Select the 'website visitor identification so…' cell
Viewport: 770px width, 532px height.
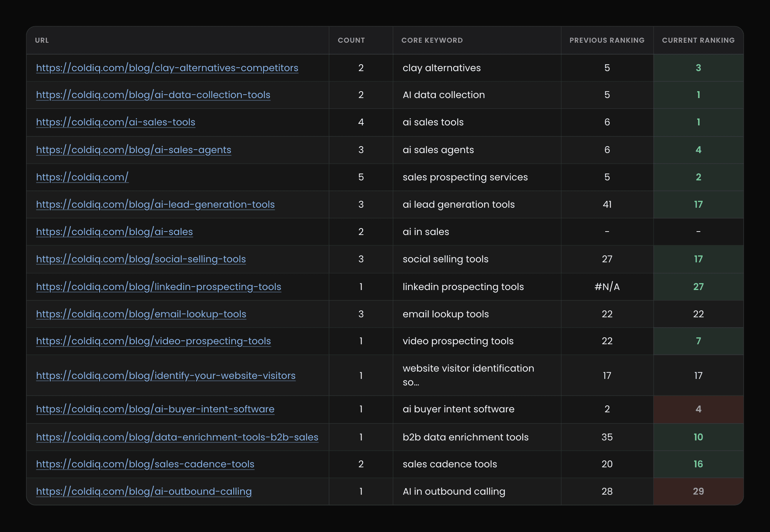477,375
